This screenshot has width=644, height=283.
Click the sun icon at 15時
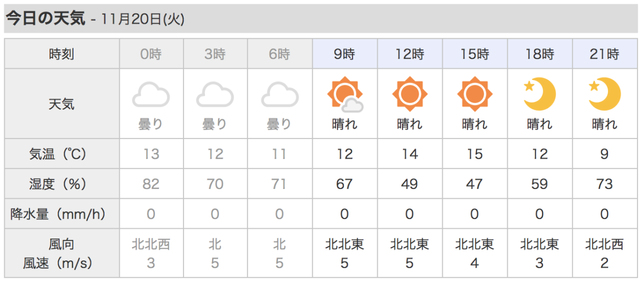tap(474, 95)
